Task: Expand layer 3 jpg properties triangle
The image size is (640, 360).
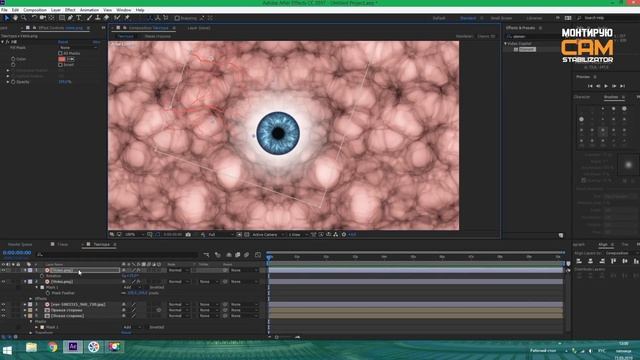Action: [x=25, y=304]
